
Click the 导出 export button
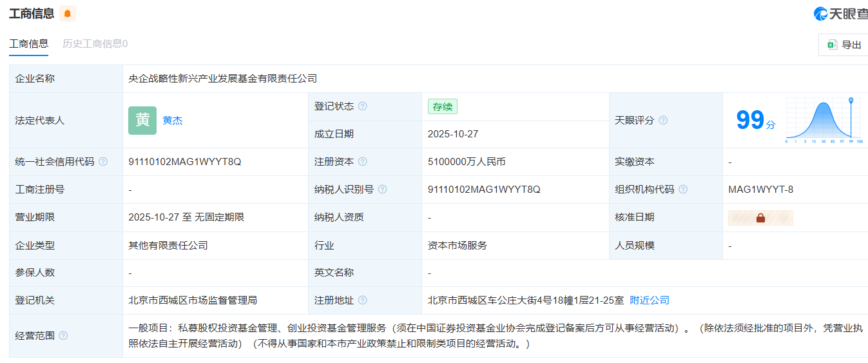click(x=844, y=44)
